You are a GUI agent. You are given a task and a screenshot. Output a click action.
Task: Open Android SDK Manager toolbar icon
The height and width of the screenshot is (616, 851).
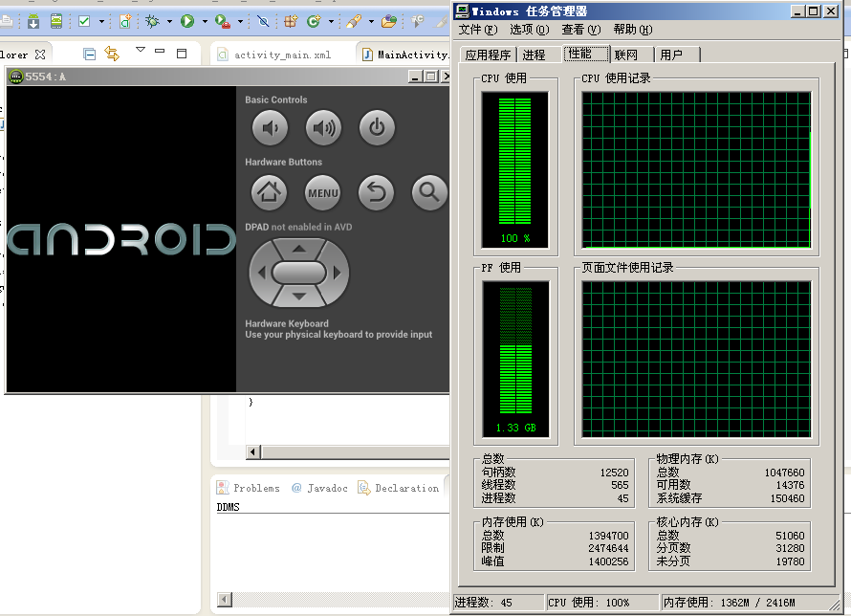coord(33,21)
